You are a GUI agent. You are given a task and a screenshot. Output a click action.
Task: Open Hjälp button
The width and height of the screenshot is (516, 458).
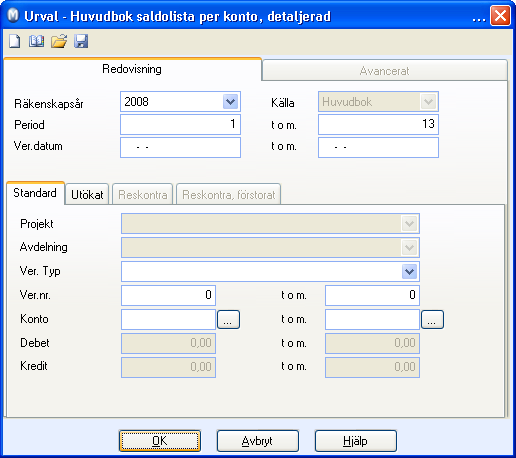point(356,441)
